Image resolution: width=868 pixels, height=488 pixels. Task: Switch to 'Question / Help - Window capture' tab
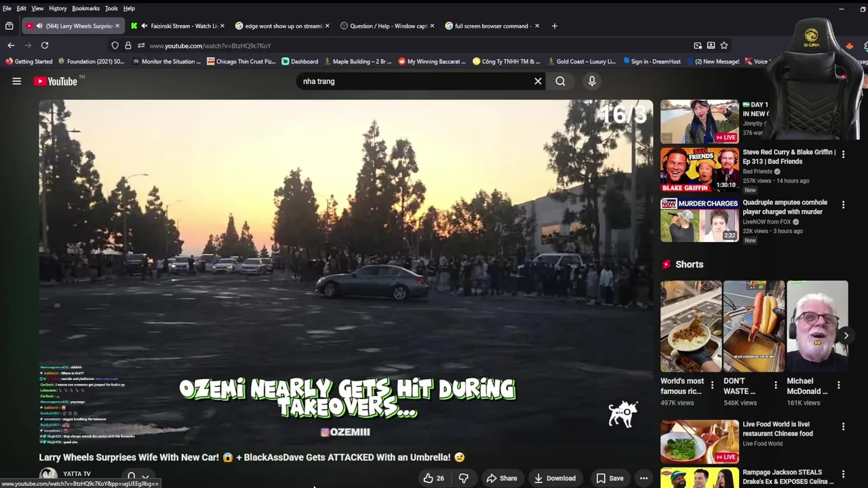[x=388, y=26]
